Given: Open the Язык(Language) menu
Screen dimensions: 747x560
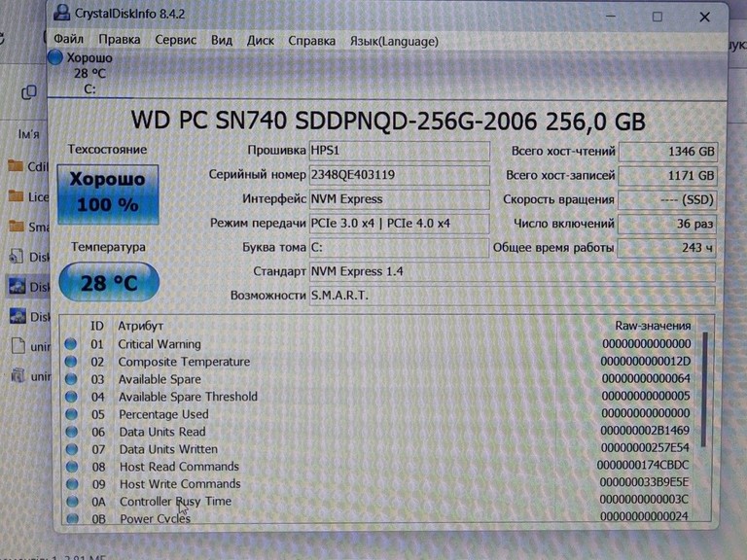Looking at the screenshot, I should tap(394, 42).
